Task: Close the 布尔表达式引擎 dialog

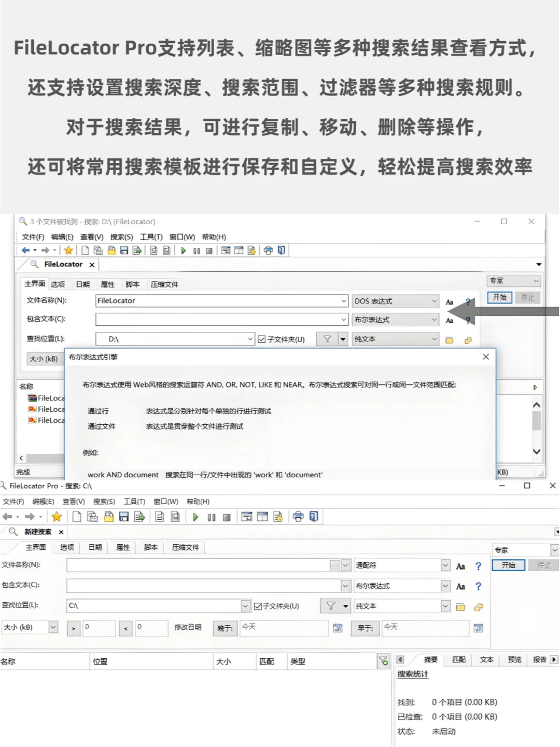Action: (486, 357)
